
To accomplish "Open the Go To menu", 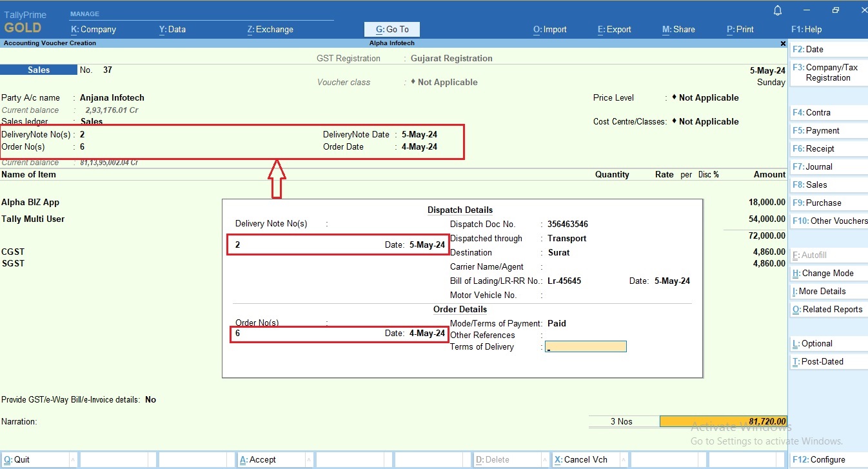I will coord(391,29).
